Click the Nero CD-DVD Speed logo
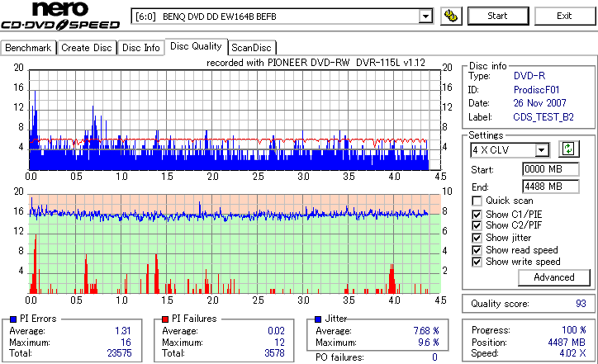This screenshot has width=598, height=364. pos(60,16)
